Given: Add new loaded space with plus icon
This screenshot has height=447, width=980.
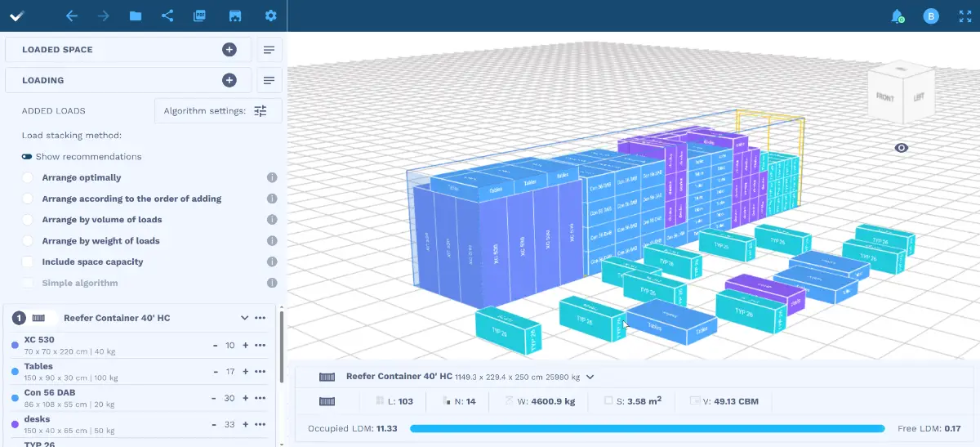Looking at the screenshot, I should coord(229,50).
